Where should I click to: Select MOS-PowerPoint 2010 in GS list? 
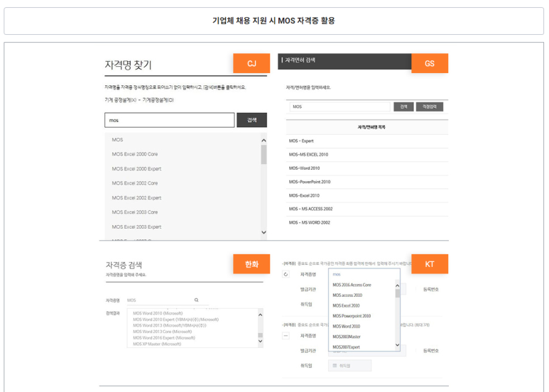pos(310,182)
